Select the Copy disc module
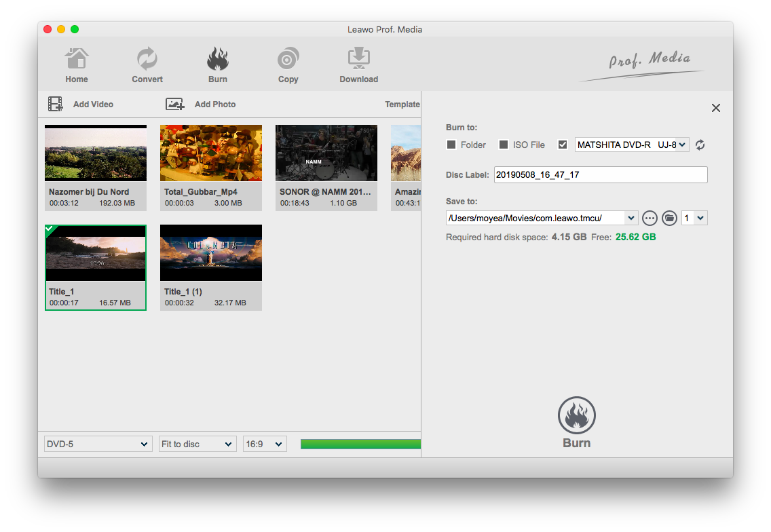This screenshot has width=771, height=532. tap(288, 66)
